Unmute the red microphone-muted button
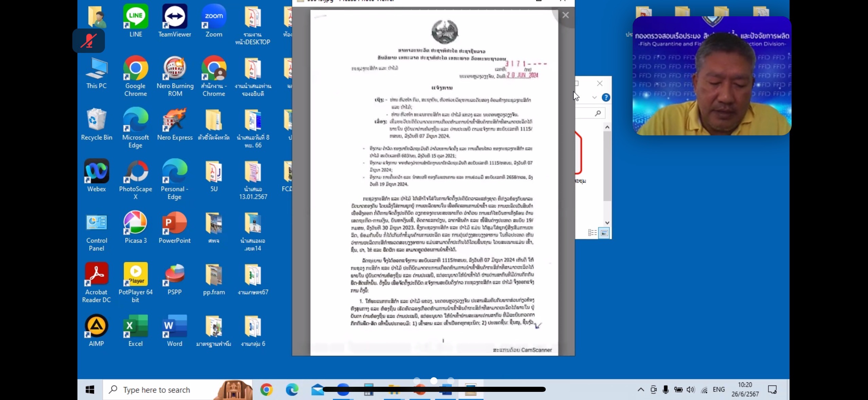Screen dimensions: 868x400 pyautogui.click(x=89, y=41)
